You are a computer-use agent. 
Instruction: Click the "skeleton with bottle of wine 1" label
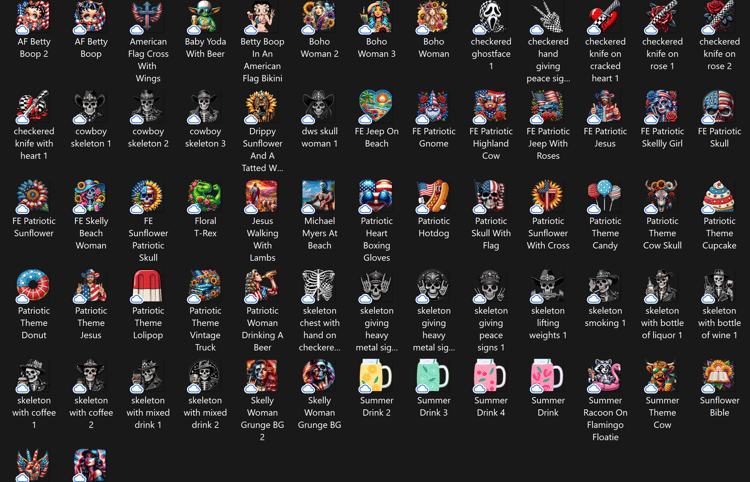click(719, 323)
